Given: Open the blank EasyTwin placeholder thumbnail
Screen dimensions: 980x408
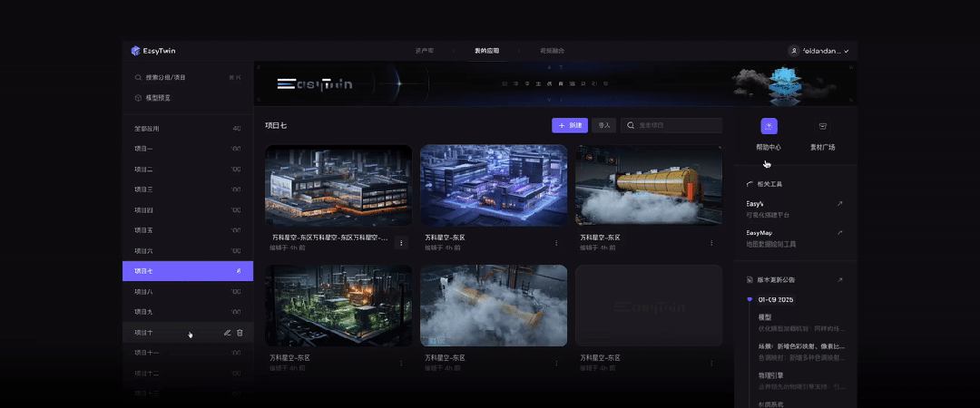Looking at the screenshot, I should click(649, 306).
